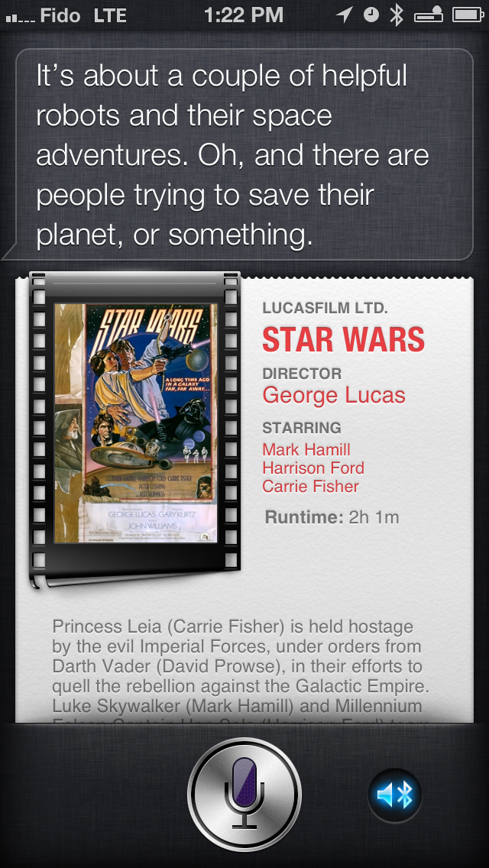Open the Star Wars movie poster

pyautogui.click(x=136, y=423)
